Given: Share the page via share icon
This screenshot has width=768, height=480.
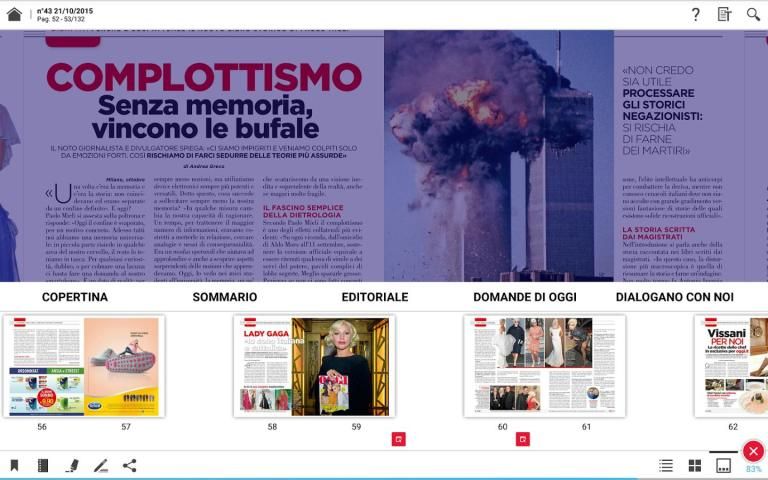Looking at the screenshot, I should (x=130, y=465).
